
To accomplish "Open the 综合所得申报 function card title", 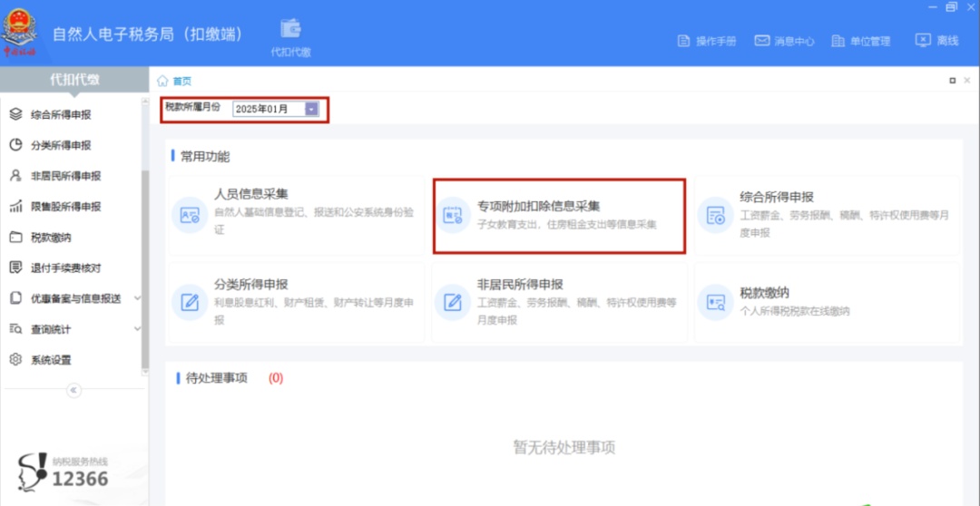I will pos(777,198).
